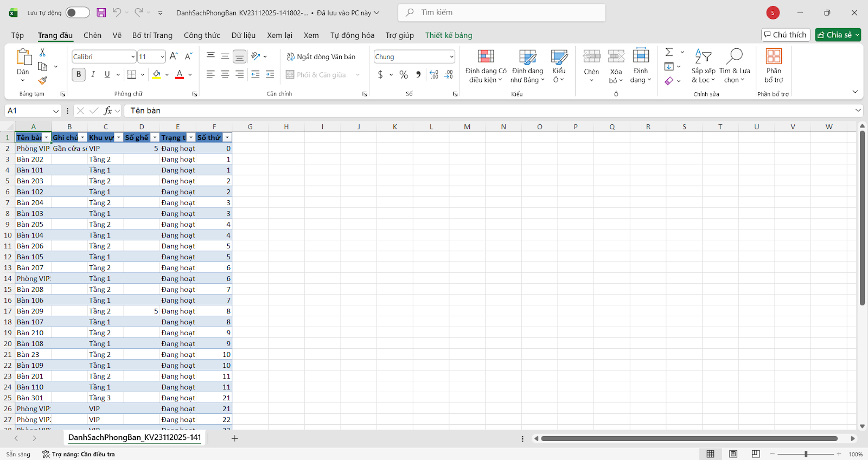Open the Calibri font name dropdown
Image resolution: width=868 pixels, height=460 pixels.
(133, 57)
